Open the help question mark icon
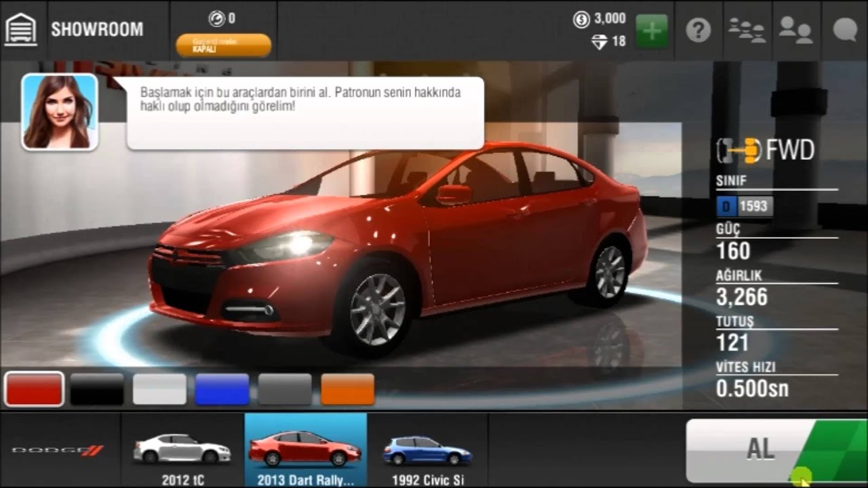This screenshot has width=868, height=488. [698, 30]
